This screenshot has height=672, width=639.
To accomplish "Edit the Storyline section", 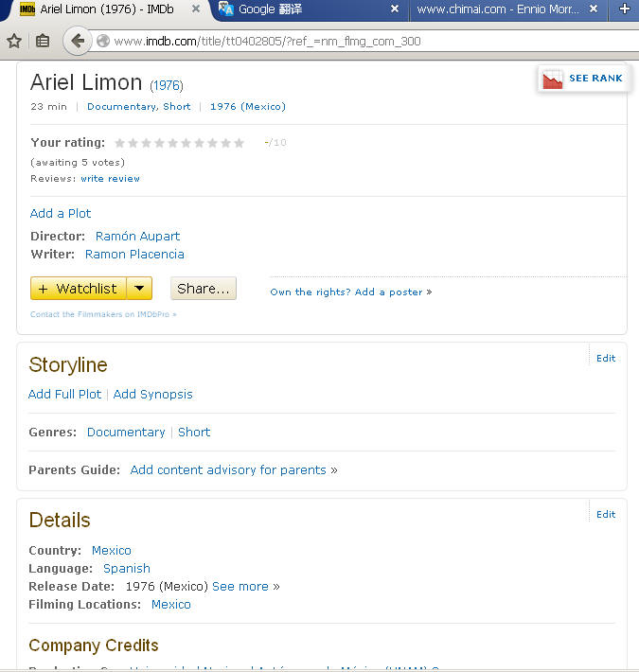I will point(606,358).
